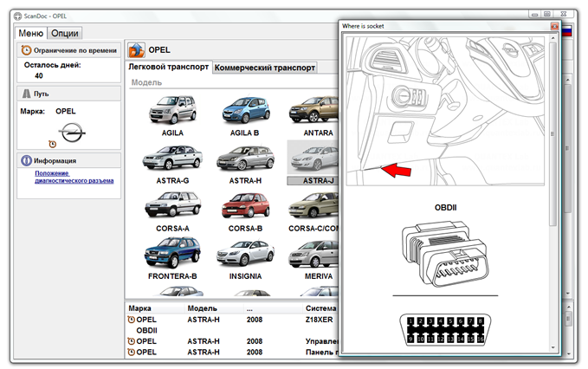Screen dimensions: 588x369
Task: Open diagnostic socket position link
Action: 74,177
